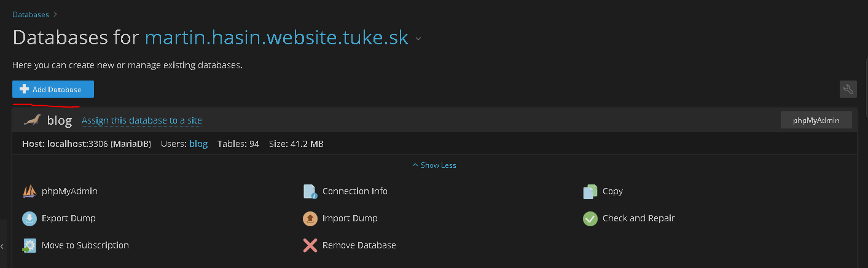This screenshot has height=268, width=868.
Task: Click the Connection Info document icon
Action: point(310,192)
